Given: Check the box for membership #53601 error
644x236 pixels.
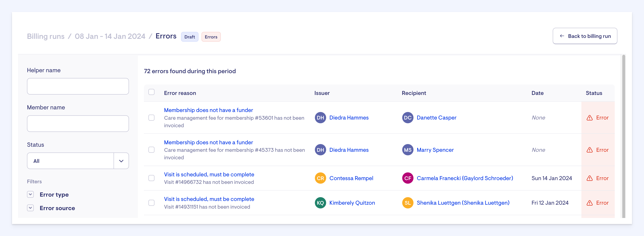Looking at the screenshot, I should coord(151,118).
